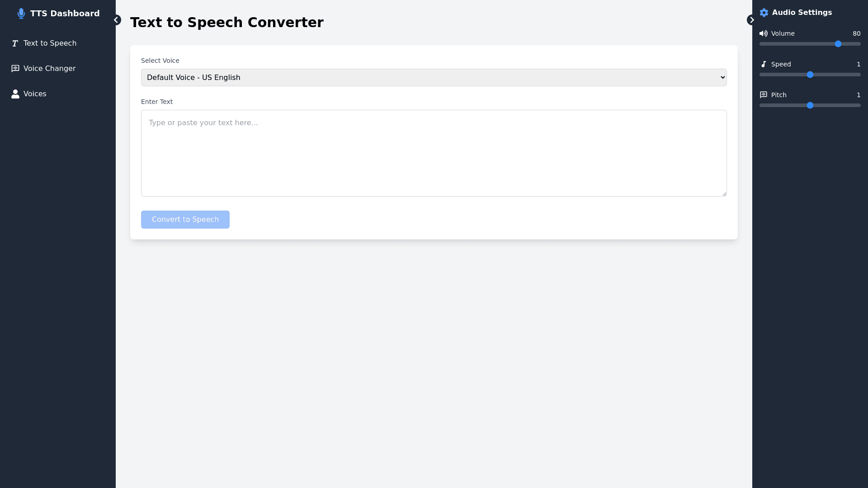Click the gear icon next to Audio Settings
This screenshot has width=868, height=488.
(764, 13)
